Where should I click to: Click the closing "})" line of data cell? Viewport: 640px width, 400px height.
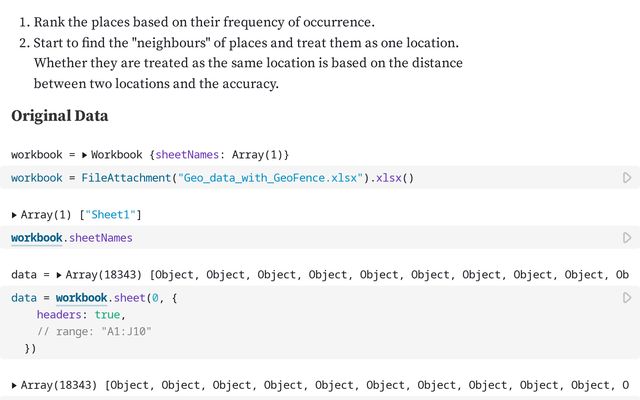pyautogui.click(x=30, y=349)
